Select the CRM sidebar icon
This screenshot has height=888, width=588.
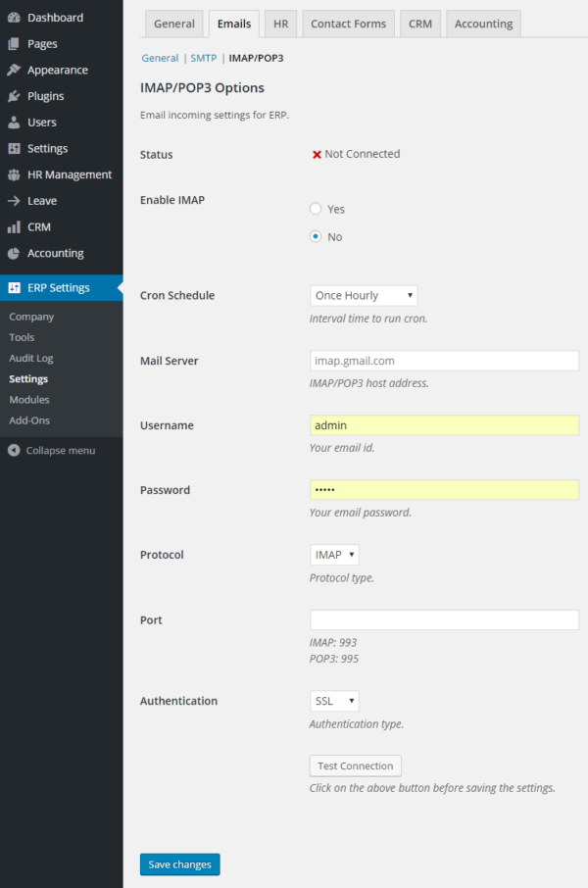(14, 226)
